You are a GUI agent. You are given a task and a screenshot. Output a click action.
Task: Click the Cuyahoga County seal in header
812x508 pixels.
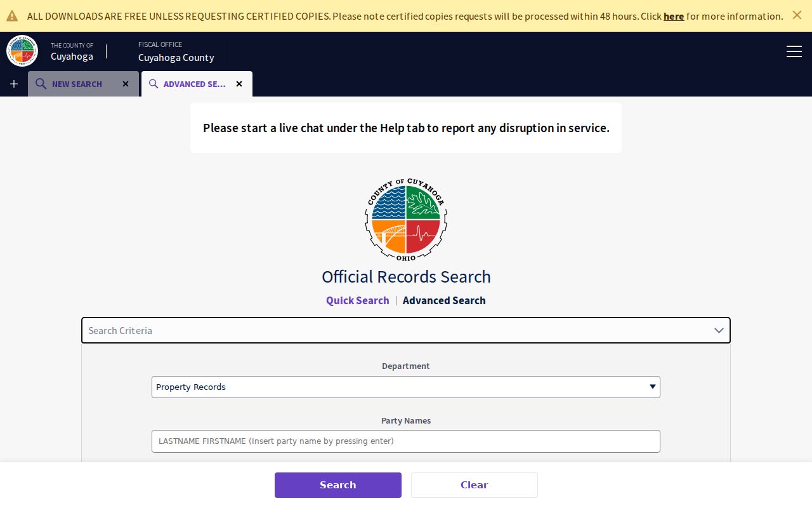pyautogui.click(x=22, y=51)
